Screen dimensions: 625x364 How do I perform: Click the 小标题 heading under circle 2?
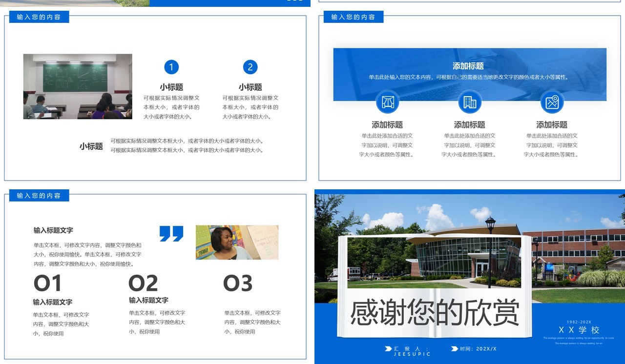pos(250,87)
